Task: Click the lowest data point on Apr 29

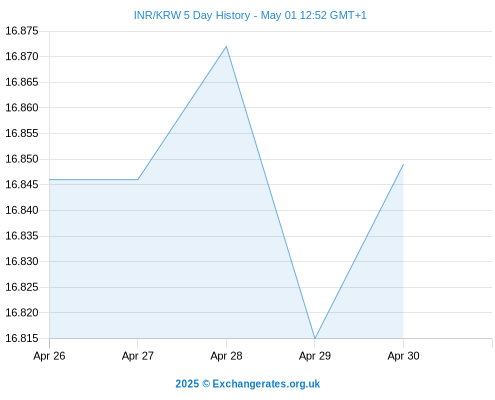Action: (315, 338)
